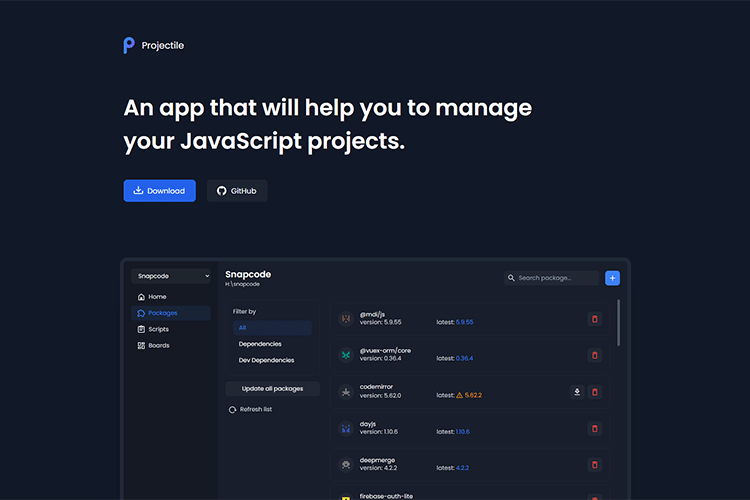Click the Projectile logo icon
This screenshot has width=750, height=500.
click(129, 45)
